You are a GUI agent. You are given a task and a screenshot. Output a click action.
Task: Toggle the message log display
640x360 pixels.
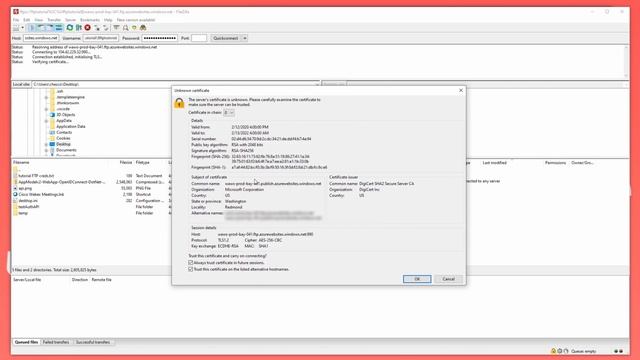pyautogui.click(x=32, y=28)
